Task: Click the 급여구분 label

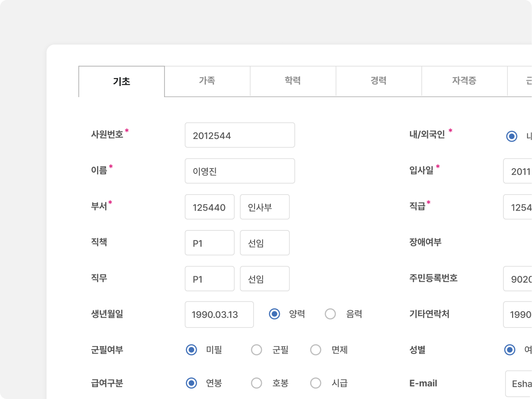Action: (x=107, y=383)
